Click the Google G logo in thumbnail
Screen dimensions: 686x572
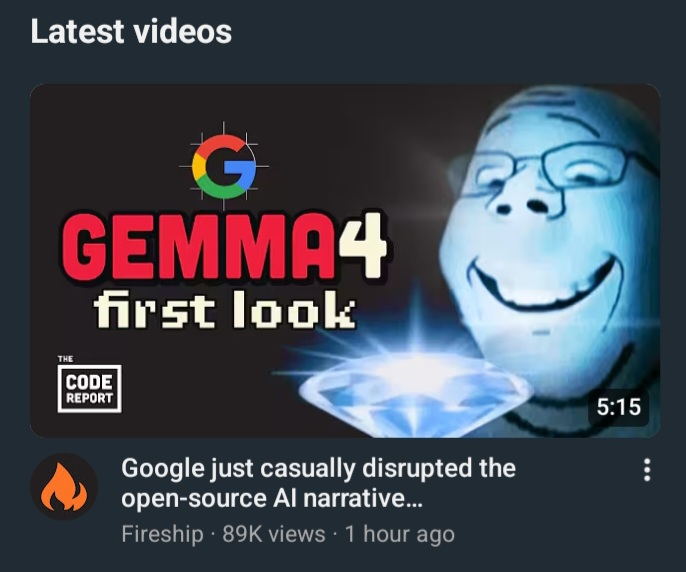224,167
